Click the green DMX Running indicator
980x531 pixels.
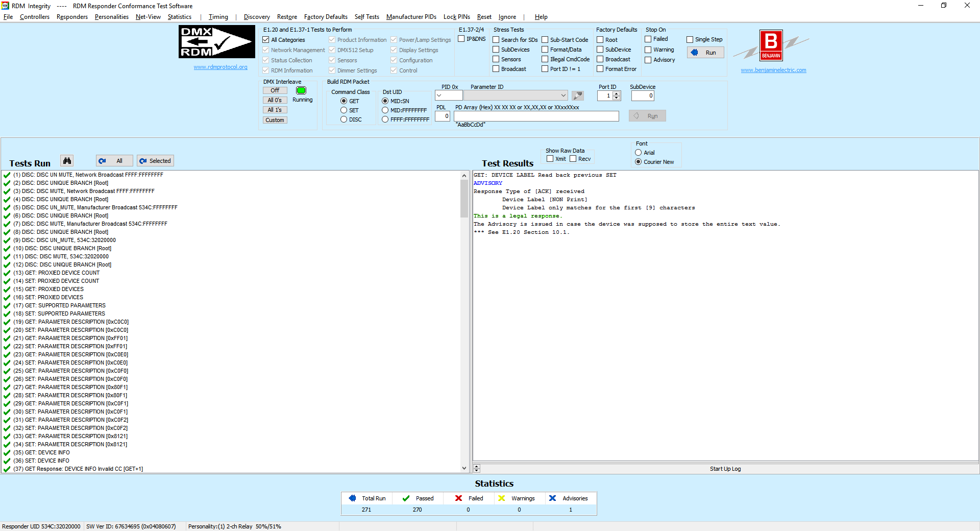[x=301, y=90]
